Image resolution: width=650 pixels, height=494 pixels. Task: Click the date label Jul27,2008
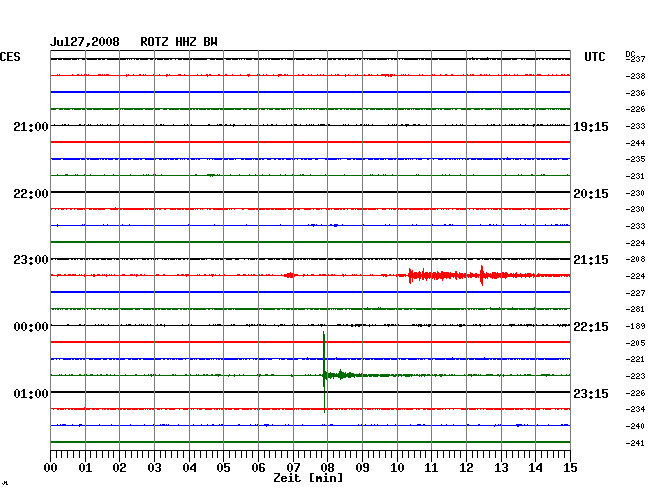pos(85,42)
